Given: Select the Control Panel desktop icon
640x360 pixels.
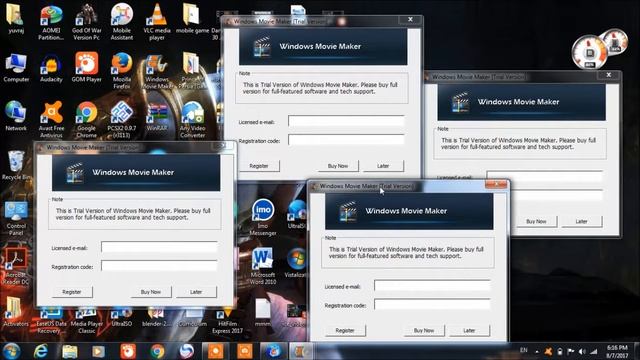Looking at the screenshot, I should point(16,218).
